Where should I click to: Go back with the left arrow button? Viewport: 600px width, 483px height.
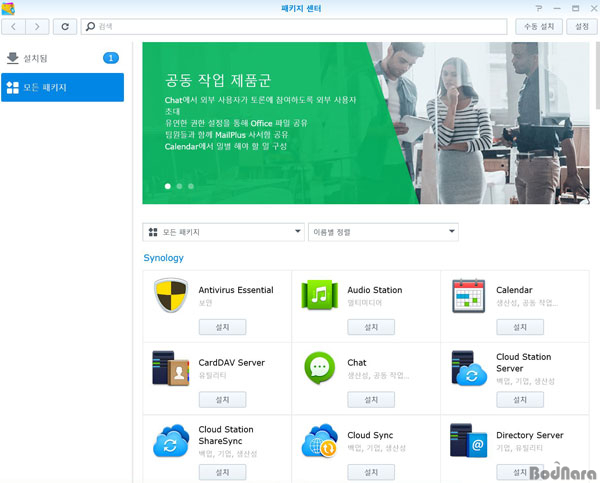tap(13, 27)
